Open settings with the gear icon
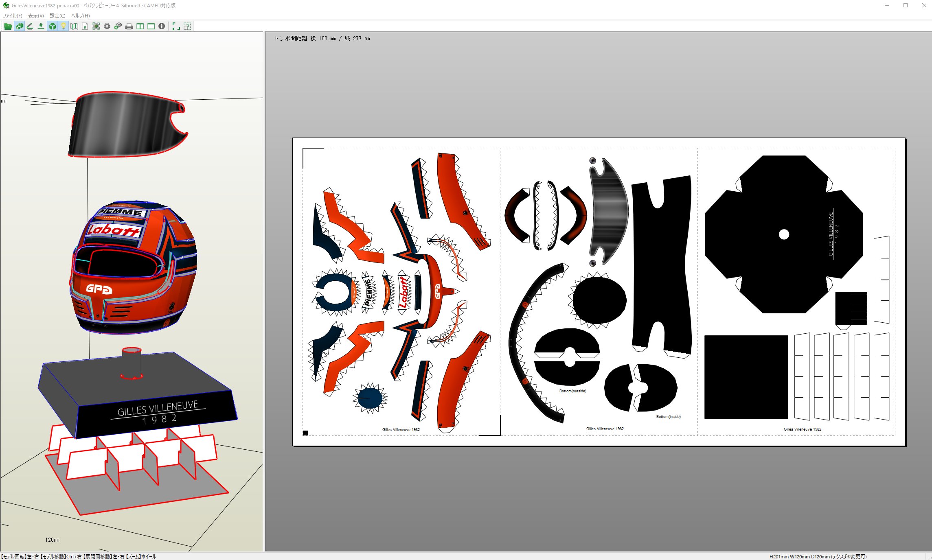The image size is (932, 560). pyautogui.click(x=107, y=26)
